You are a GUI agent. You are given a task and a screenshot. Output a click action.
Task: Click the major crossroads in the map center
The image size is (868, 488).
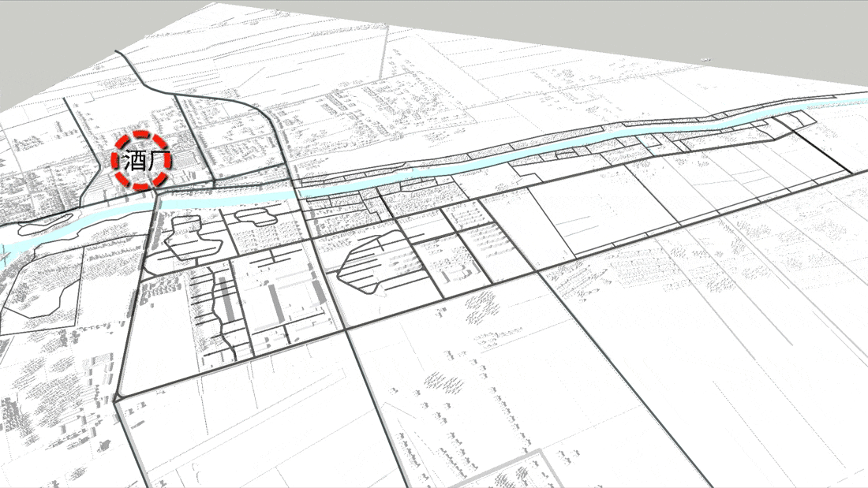[x=346, y=329]
